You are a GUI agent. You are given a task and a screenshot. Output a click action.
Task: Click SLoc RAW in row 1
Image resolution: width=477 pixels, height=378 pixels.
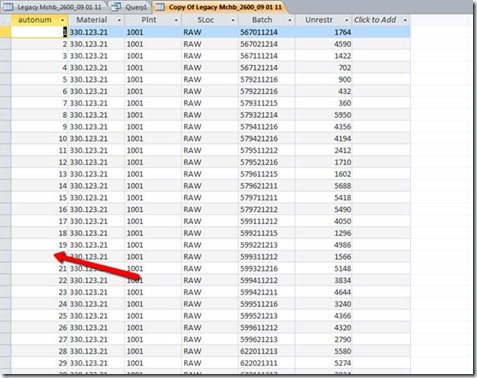pos(210,32)
